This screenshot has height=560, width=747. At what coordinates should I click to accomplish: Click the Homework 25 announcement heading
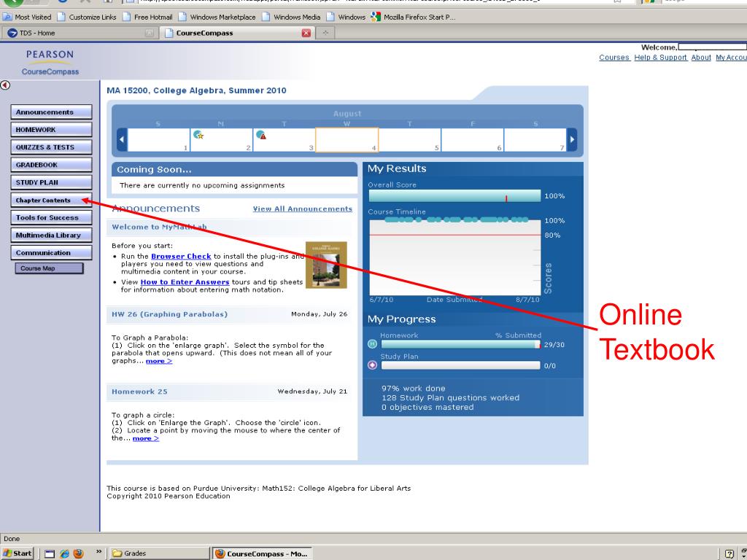tap(139, 392)
